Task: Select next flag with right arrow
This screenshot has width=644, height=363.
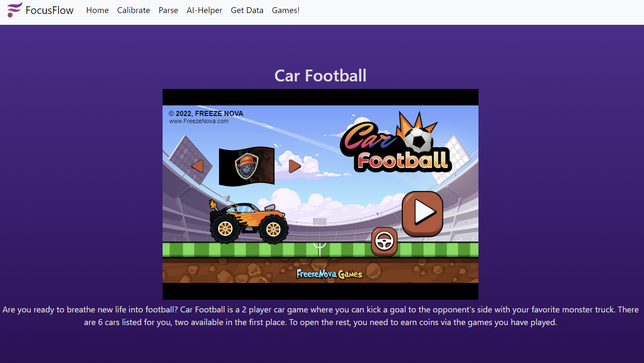Action: 295,166
